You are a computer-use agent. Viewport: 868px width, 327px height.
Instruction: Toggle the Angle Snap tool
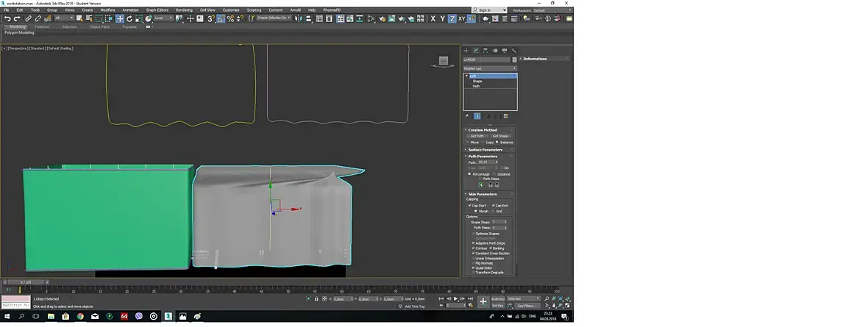tap(221, 18)
